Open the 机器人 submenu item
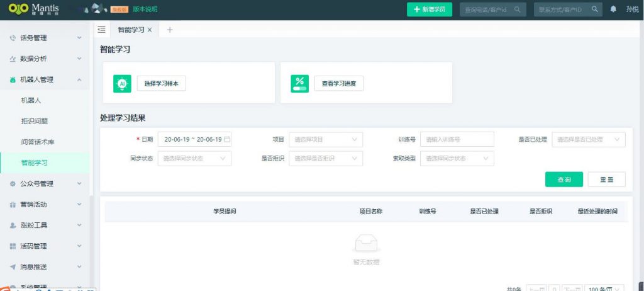The width and height of the screenshot is (644, 291). 31,100
